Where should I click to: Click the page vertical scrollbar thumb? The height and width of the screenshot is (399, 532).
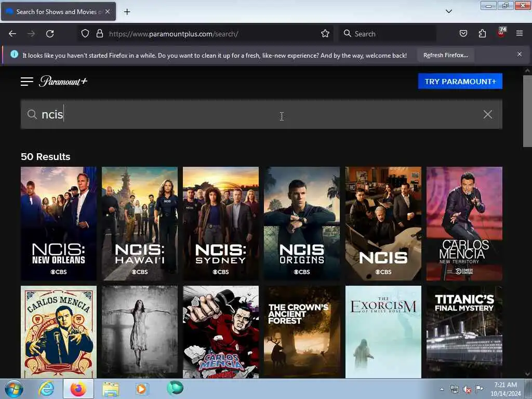[527, 111]
